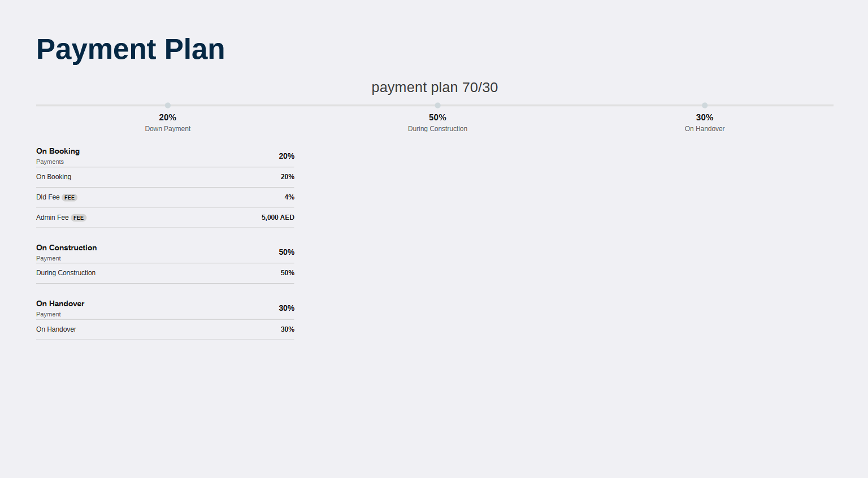Click the payment plan 70/30 title
The height and width of the screenshot is (478, 868).
[435, 88]
